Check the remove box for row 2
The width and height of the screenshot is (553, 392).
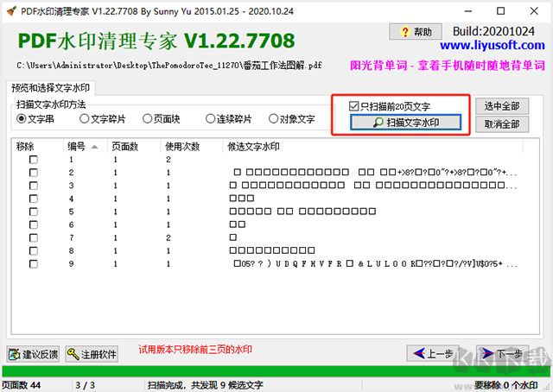[34, 173]
